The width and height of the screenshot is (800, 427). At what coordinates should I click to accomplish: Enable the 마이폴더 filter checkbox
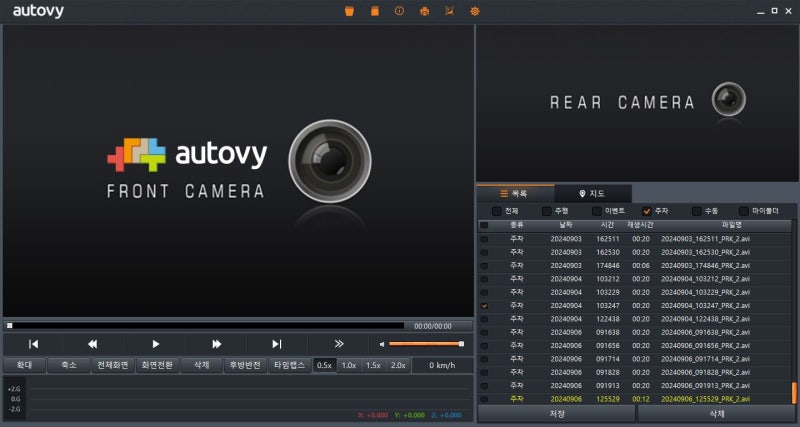click(x=744, y=211)
